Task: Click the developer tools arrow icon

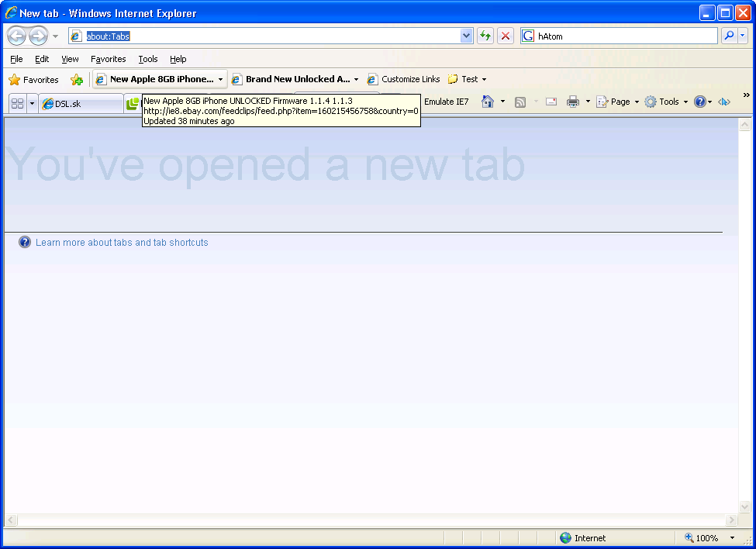Action: pos(724,102)
